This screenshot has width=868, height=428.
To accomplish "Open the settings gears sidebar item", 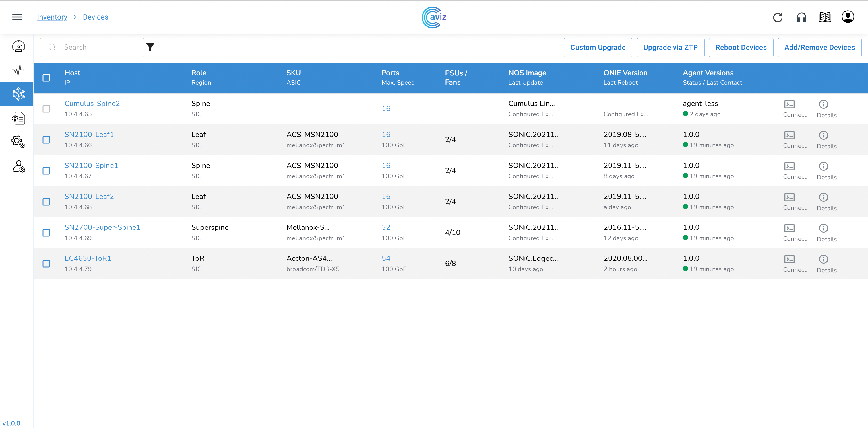I will click(19, 142).
